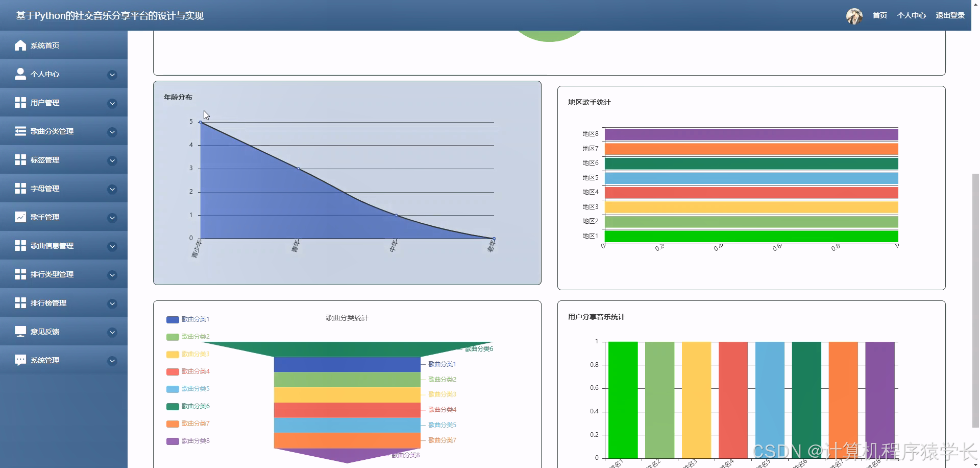Expand the 歌曲信息管理 chevron arrow

pos(112,247)
